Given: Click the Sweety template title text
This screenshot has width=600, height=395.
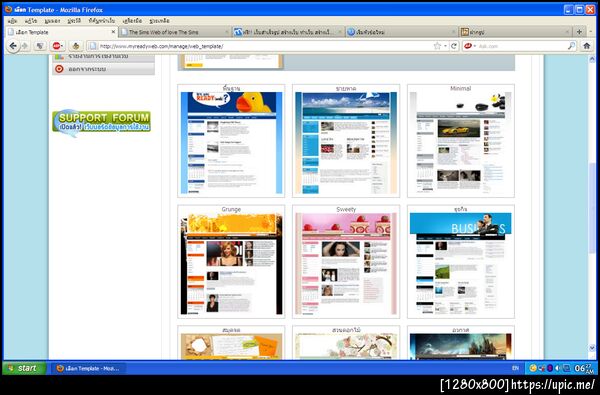Looking at the screenshot, I should click(346, 209).
